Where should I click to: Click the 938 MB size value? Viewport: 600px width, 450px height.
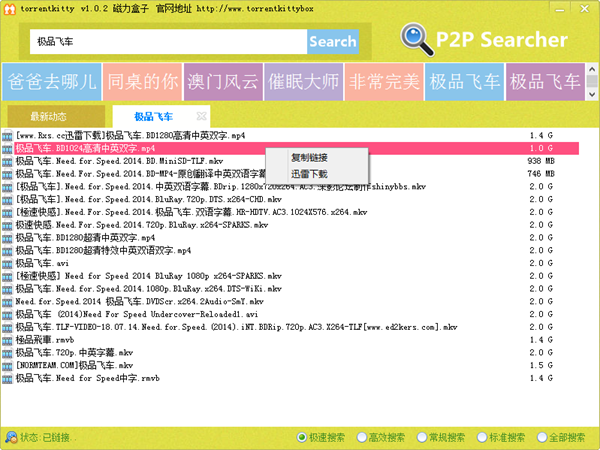point(540,161)
